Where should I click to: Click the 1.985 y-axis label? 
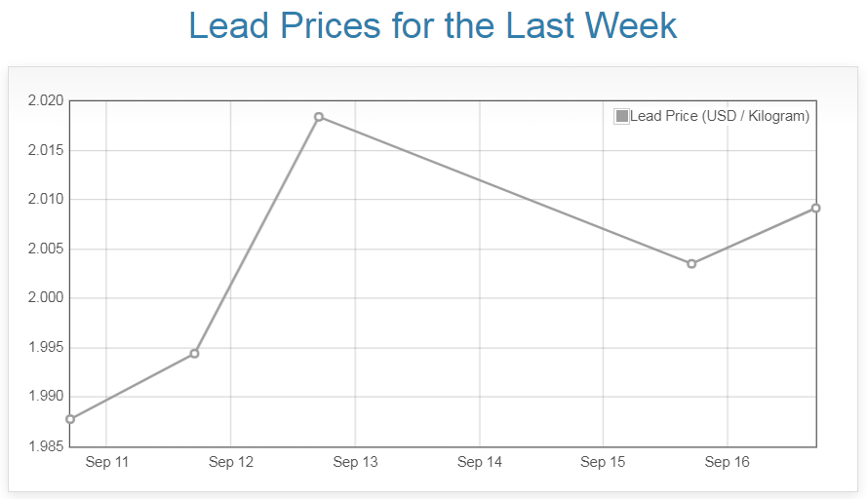[x=46, y=446]
